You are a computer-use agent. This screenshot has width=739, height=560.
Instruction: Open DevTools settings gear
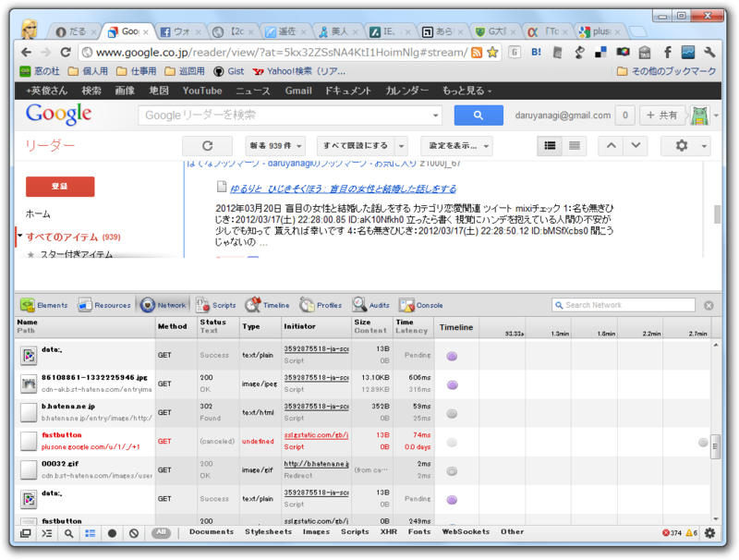click(709, 532)
